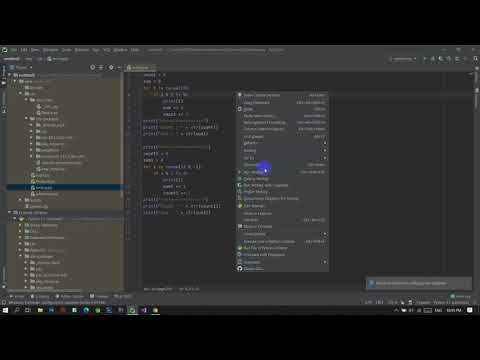The height and width of the screenshot is (360, 480).
Task: Open the Edit menu
Action: tap(24, 50)
